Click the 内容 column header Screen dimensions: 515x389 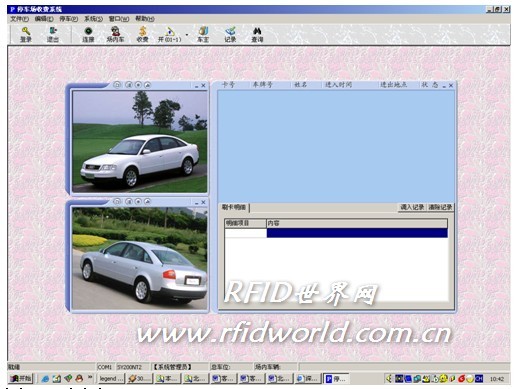(x=357, y=223)
